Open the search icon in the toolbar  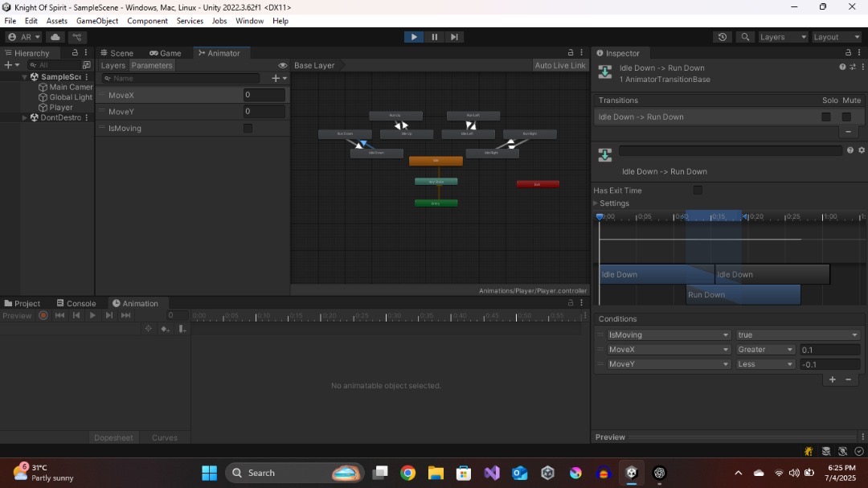745,37
